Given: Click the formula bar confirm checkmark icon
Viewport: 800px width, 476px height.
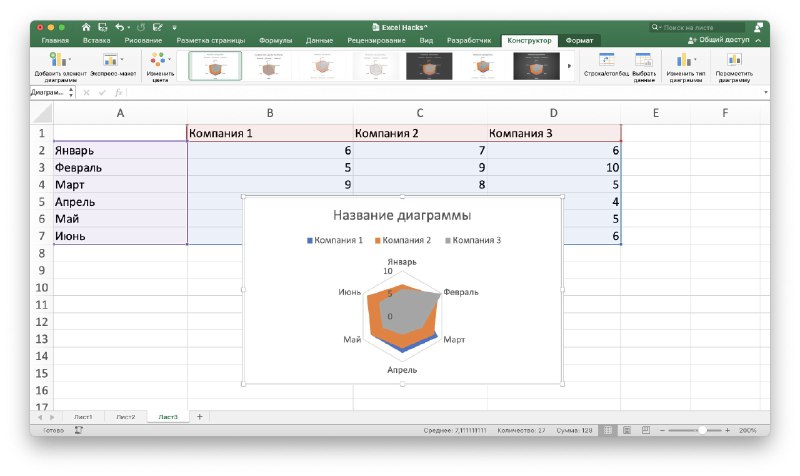Looking at the screenshot, I should pos(102,92).
